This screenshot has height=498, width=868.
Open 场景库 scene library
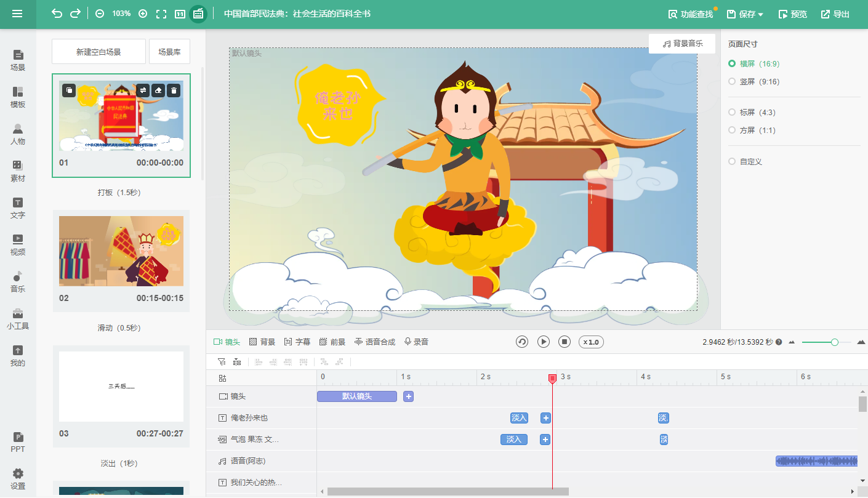click(169, 52)
